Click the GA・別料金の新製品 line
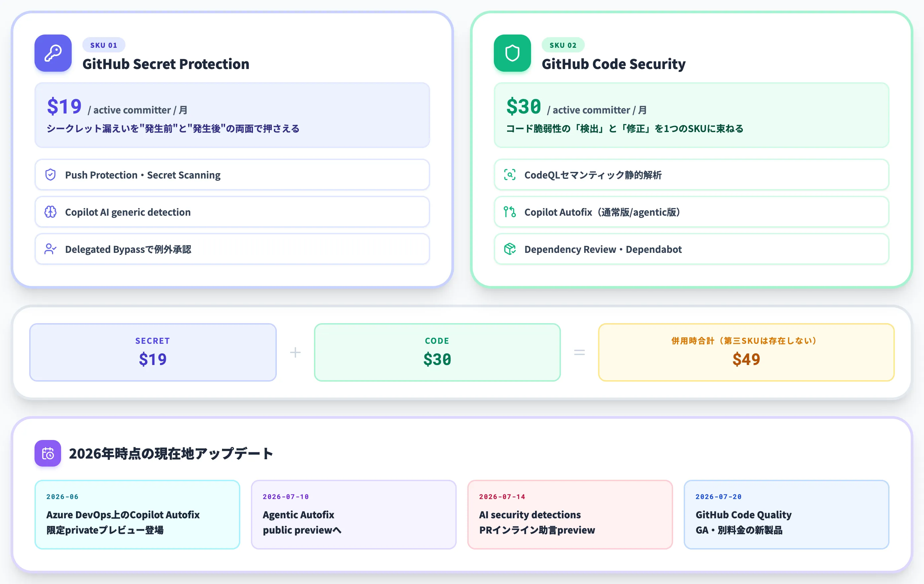This screenshot has width=924, height=584. [x=739, y=530]
